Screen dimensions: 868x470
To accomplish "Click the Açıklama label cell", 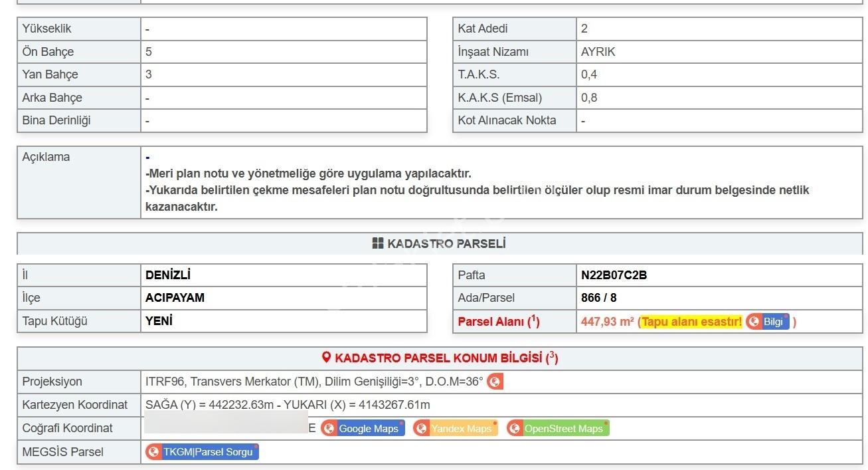I will [x=79, y=183].
